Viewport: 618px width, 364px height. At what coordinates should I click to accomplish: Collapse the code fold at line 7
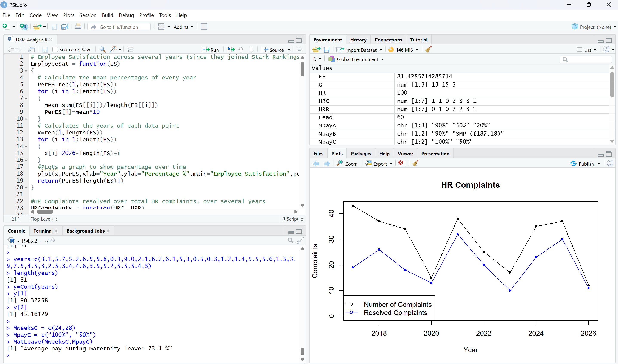coord(26,99)
